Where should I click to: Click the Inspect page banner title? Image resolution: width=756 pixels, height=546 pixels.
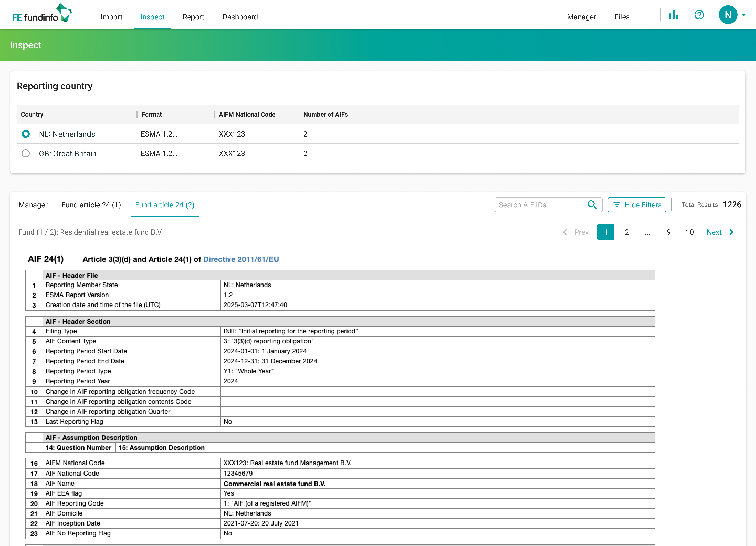tap(26, 45)
